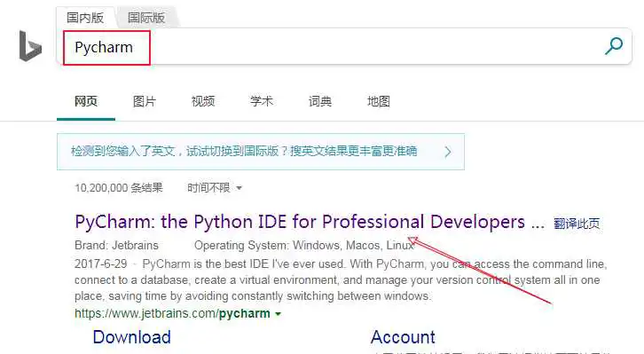Click the Bing logo icon

point(30,46)
